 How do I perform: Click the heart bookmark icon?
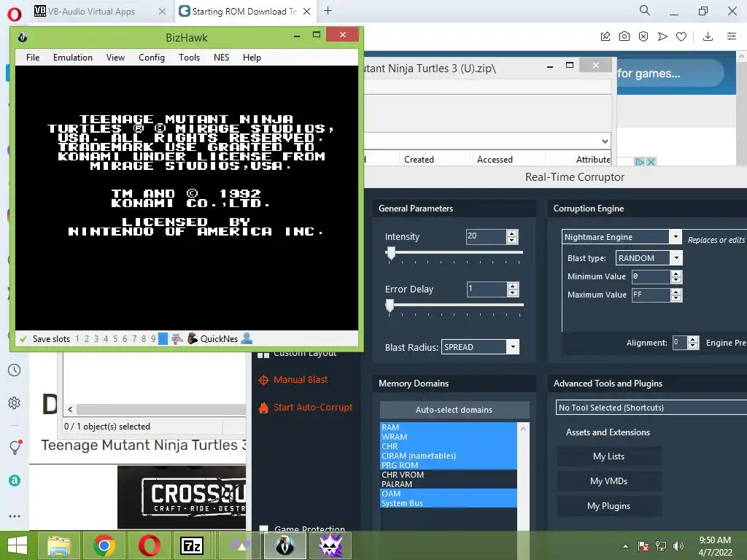coord(681,36)
